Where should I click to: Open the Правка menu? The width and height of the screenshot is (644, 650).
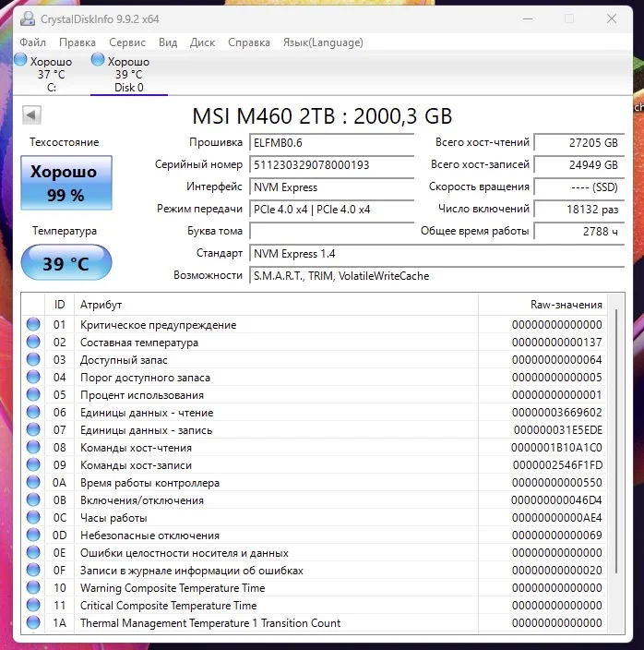[78, 42]
